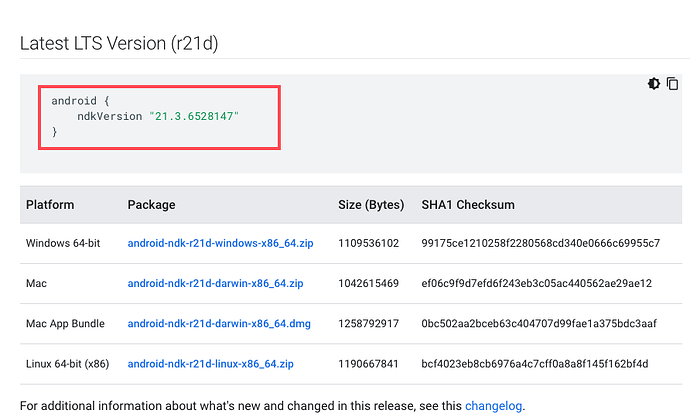The width and height of the screenshot is (690, 416).
Task: Click the Size (Bytes) column header
Action: click(371, 205)
